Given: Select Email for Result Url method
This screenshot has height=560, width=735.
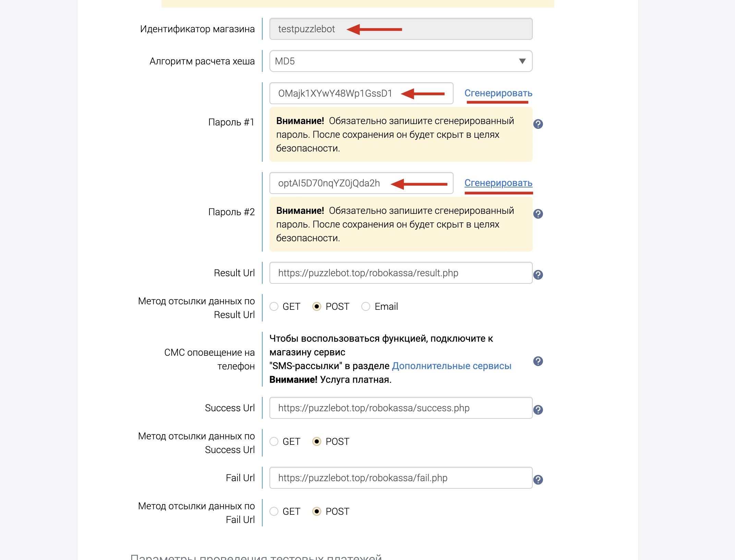Looking at the screenshot, I should click(366, 306).
